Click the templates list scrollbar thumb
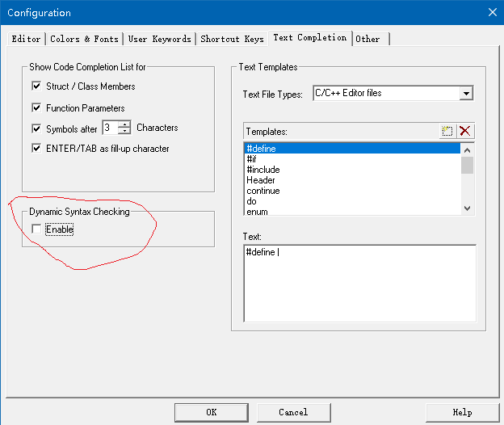Image resolution: width=504 pixels, height=425 pixels. pos(468,166)
